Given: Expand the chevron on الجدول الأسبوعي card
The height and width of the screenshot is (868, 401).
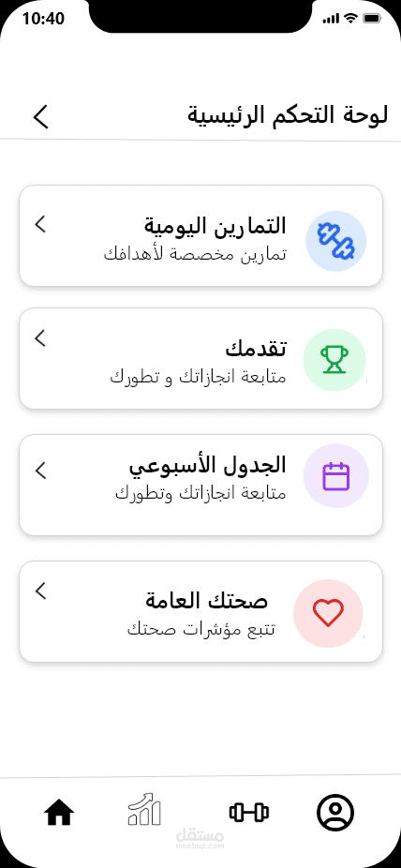Looking at the screenshot, I should (x=40, y=471).
